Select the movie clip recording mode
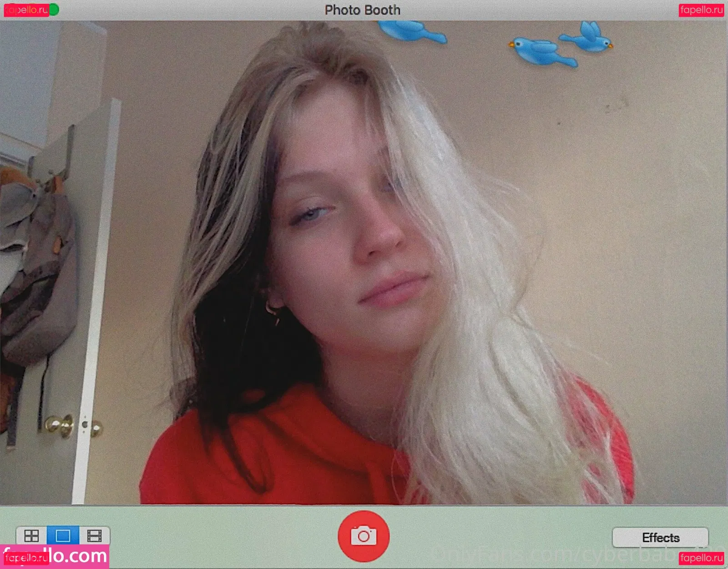Screen dimensions: 728x569 [94, 536]
